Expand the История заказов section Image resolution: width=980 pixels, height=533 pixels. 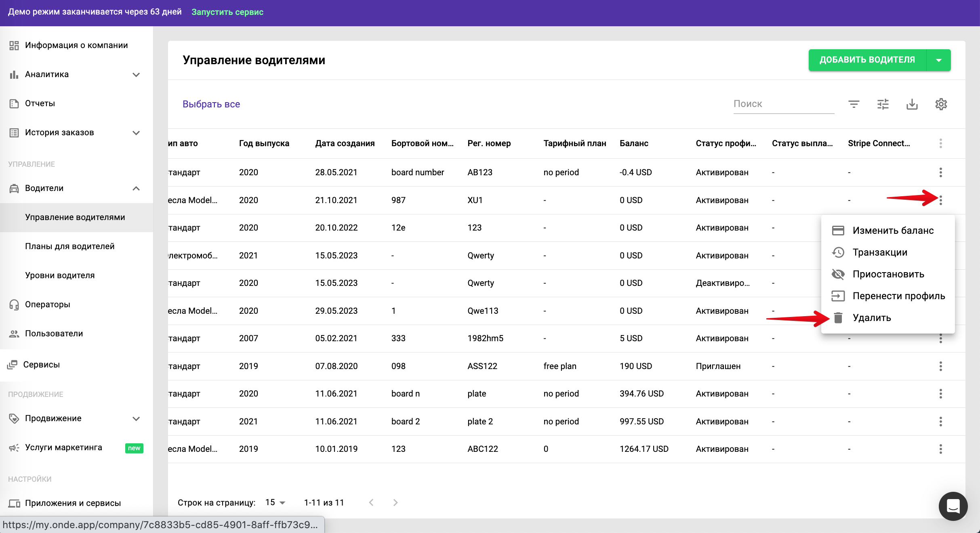(x=136, y=133)
